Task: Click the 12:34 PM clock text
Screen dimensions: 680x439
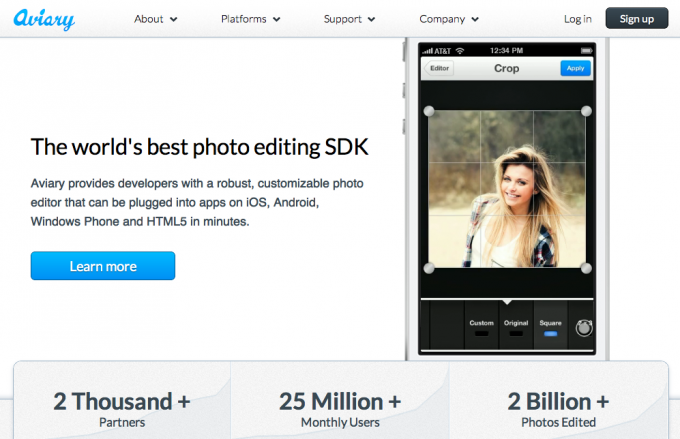Action: click(x=507, y=50)
